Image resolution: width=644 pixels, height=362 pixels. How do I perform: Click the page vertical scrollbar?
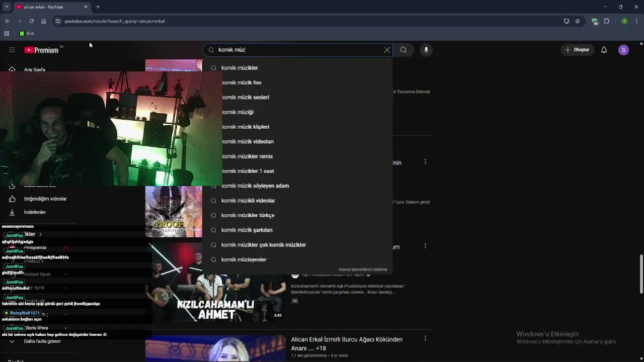641,274
